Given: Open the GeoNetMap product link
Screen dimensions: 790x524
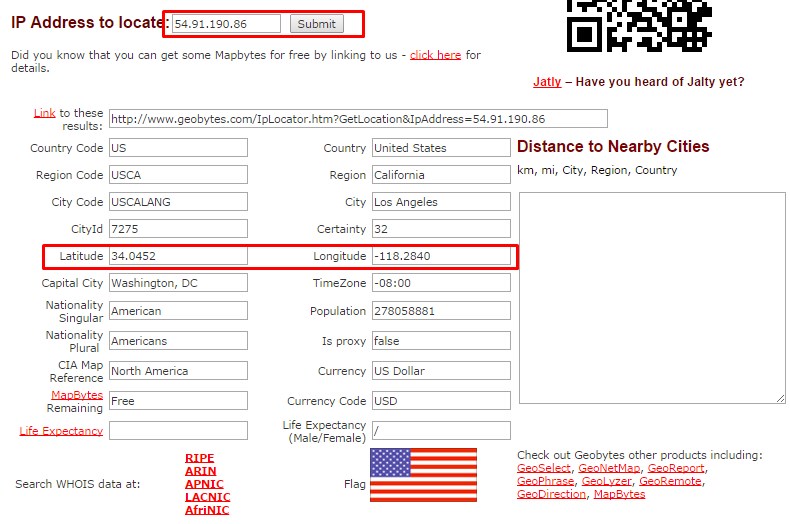Looking at the screenshot, I should [609, 468].
